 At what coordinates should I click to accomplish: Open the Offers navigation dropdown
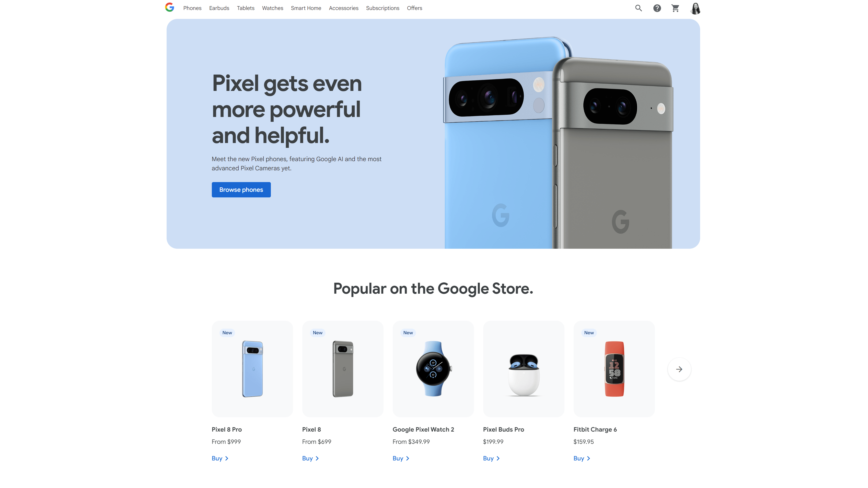point(414,8)
